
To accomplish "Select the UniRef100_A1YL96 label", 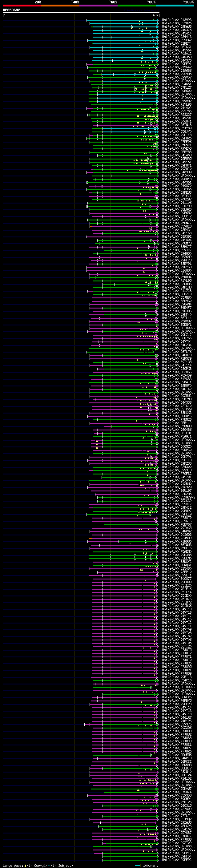I will click(x=177, y=104).
